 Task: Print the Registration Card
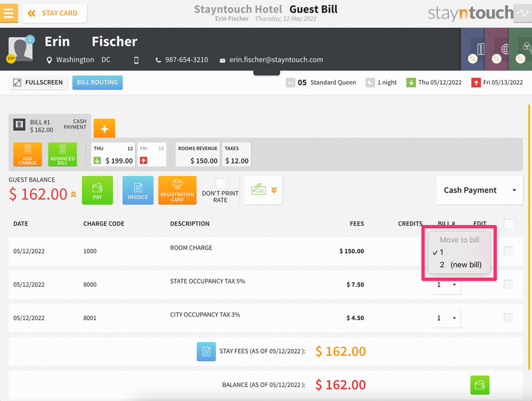(177, 190)
